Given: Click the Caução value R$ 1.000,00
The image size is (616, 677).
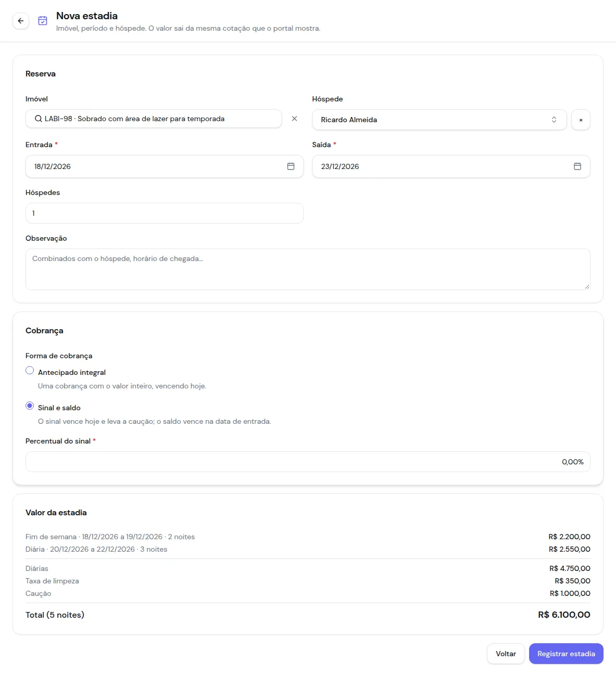Looking at the screenshot, I should coord(570,593).
